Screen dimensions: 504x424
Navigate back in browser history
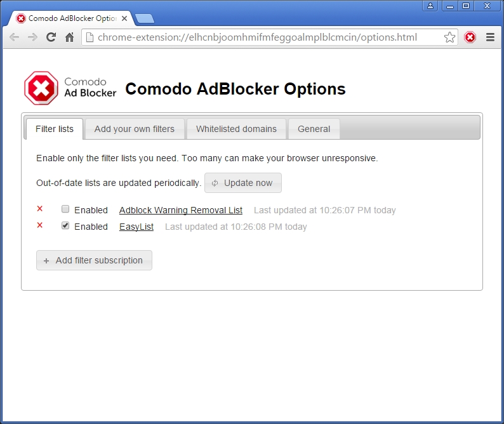tap(14, 37)
